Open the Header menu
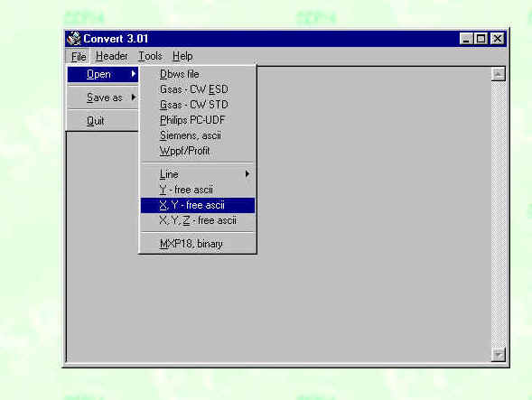Viewport: 532px width, 400px height. click(x=112, y=56)
